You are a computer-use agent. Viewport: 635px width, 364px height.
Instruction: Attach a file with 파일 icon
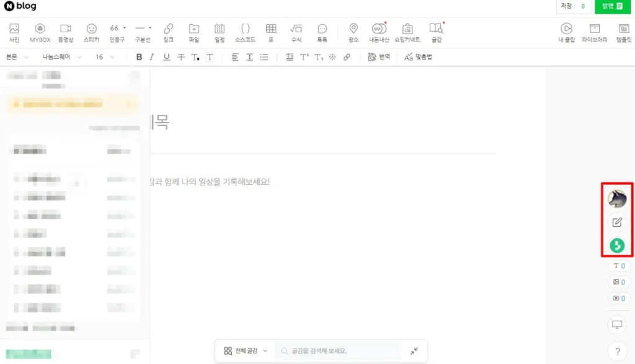pyautogui.click(x=194, y=32)
